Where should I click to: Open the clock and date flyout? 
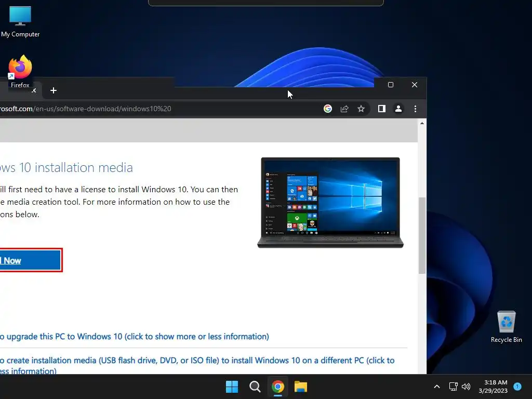coord(493,387)
